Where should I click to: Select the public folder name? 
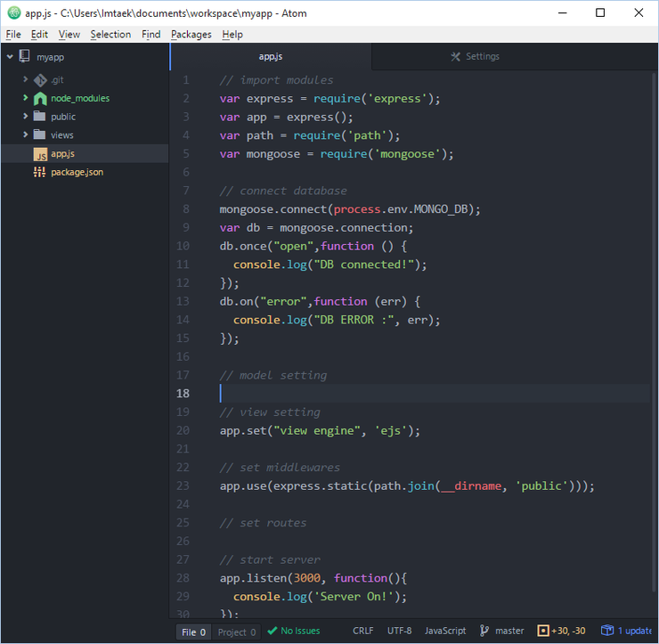coord(63,117)
